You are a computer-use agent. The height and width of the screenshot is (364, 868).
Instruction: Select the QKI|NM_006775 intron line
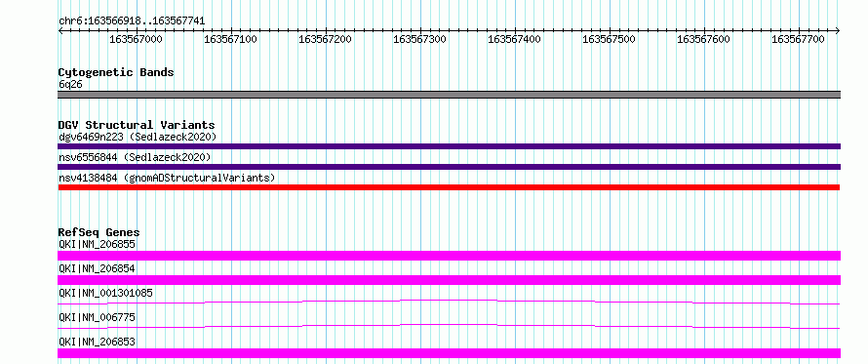(449, 326)
